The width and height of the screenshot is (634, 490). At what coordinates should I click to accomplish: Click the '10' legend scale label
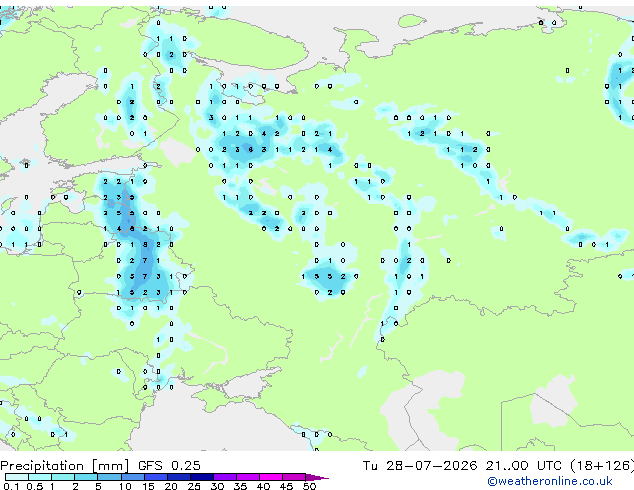click(125, 486)
